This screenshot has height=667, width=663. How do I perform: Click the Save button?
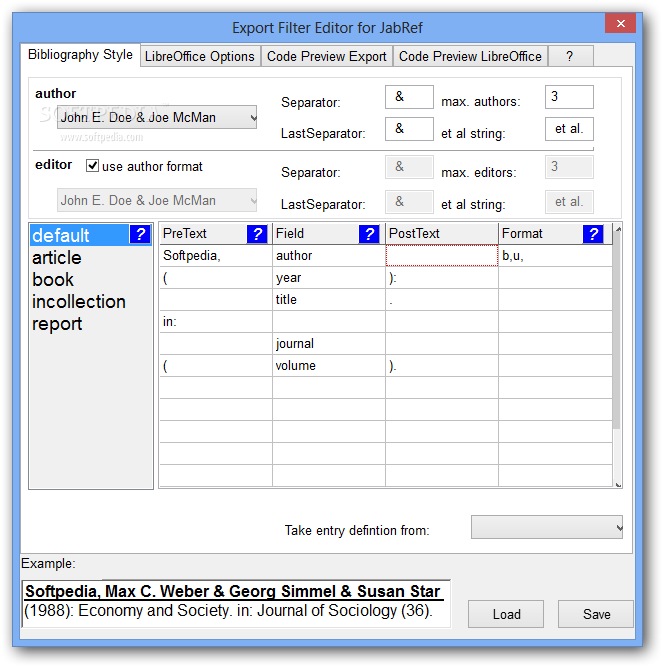click(596, 614)
